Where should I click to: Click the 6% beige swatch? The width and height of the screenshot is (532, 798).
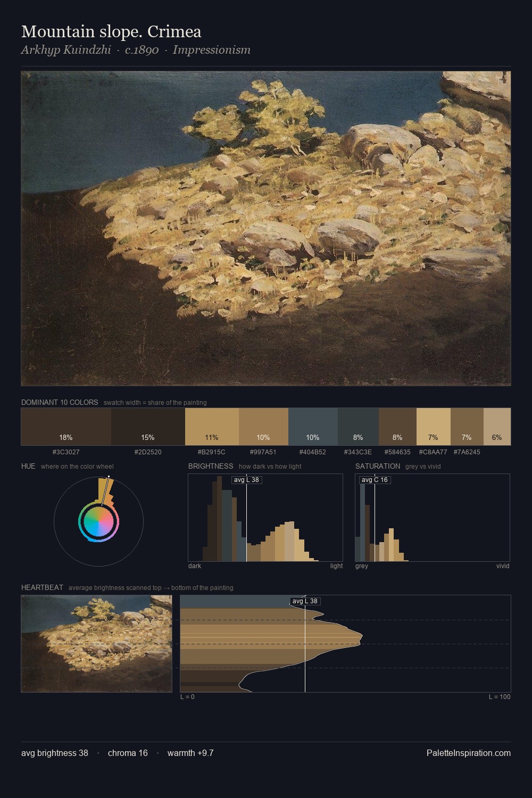point(497,427)
